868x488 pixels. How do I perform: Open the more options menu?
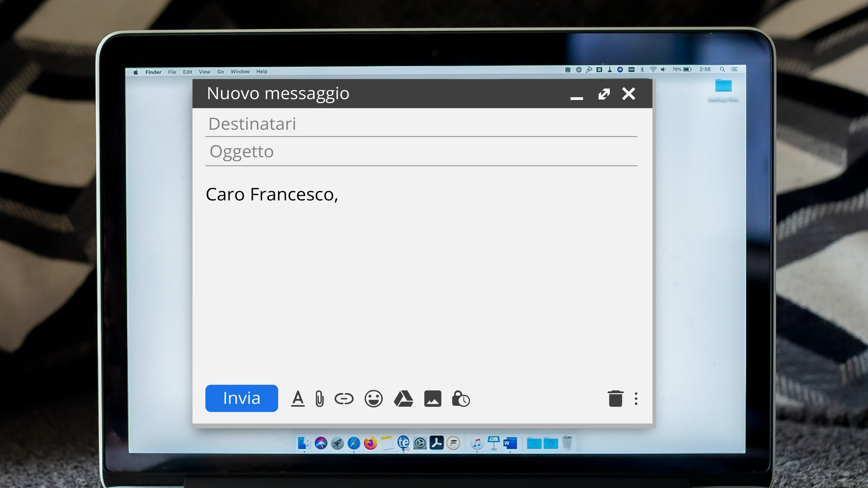click(x=636, y=399)
